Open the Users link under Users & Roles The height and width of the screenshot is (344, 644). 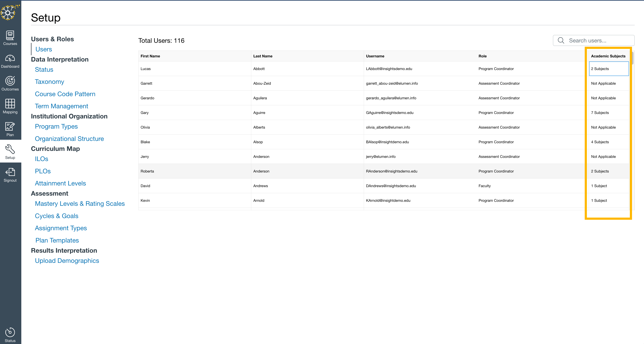tap(43, 49)
